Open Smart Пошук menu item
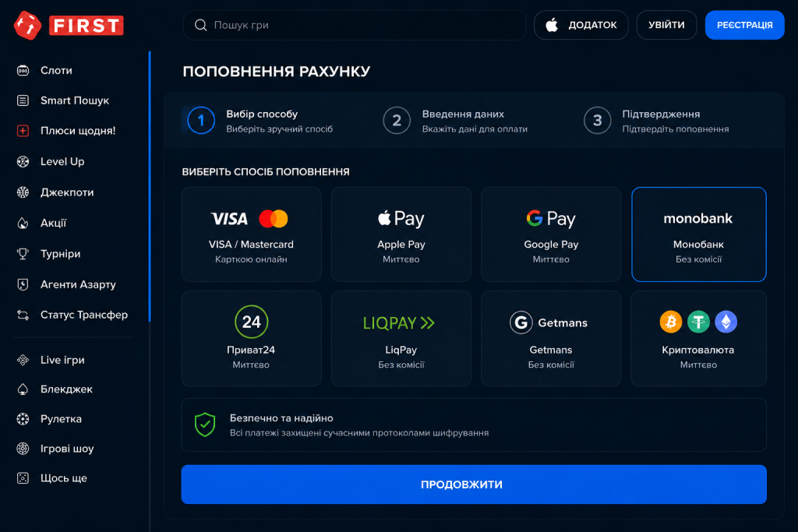 click(74, 100)
